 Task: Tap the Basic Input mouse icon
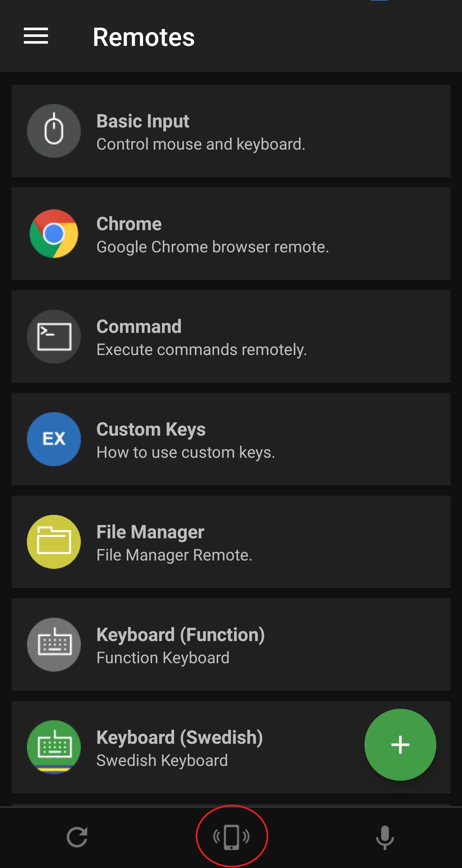[54, 131]
